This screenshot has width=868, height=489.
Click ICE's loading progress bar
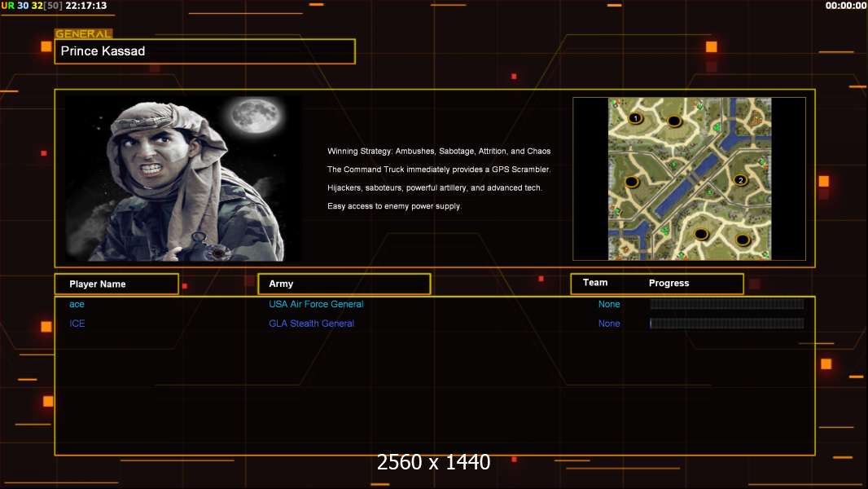point(727,324)
